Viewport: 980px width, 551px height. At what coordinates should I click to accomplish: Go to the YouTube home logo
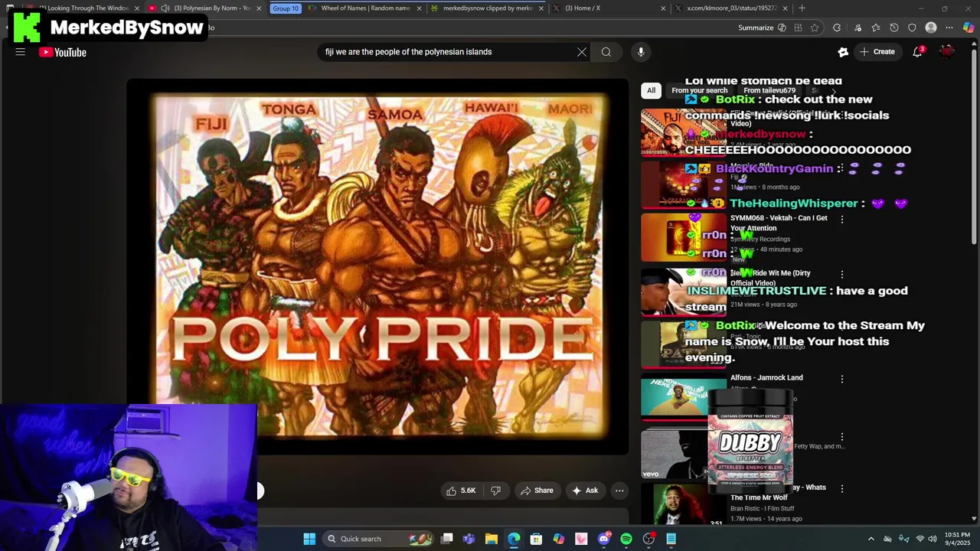tap(63, 52)
